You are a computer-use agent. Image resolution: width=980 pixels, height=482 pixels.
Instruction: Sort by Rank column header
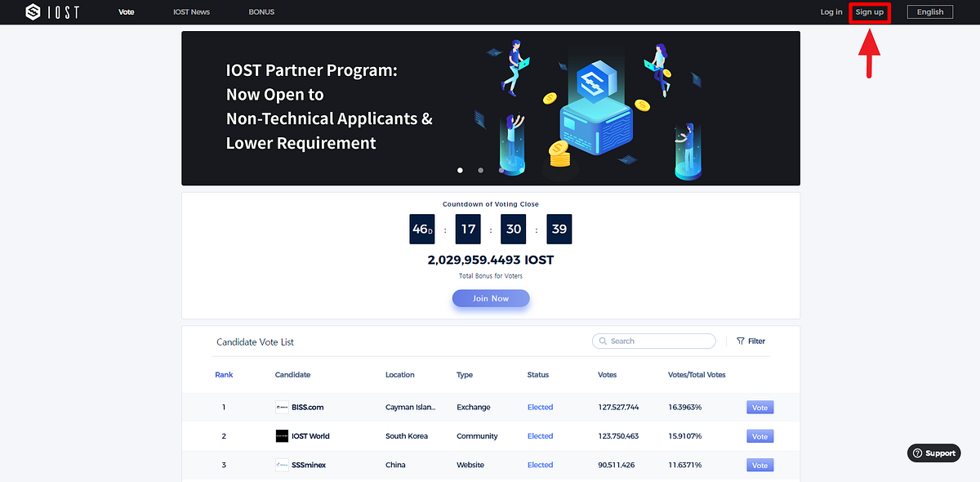click(x=224, y=375)
